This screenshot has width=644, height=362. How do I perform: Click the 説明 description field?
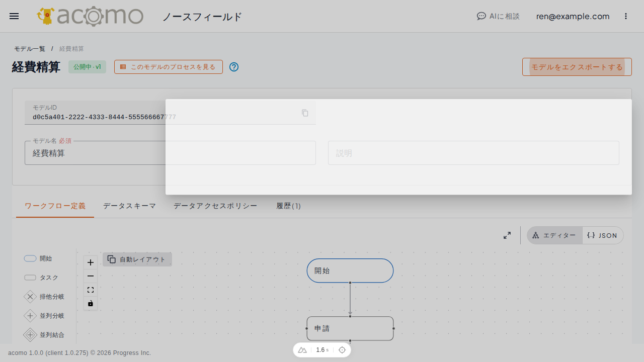473,153
